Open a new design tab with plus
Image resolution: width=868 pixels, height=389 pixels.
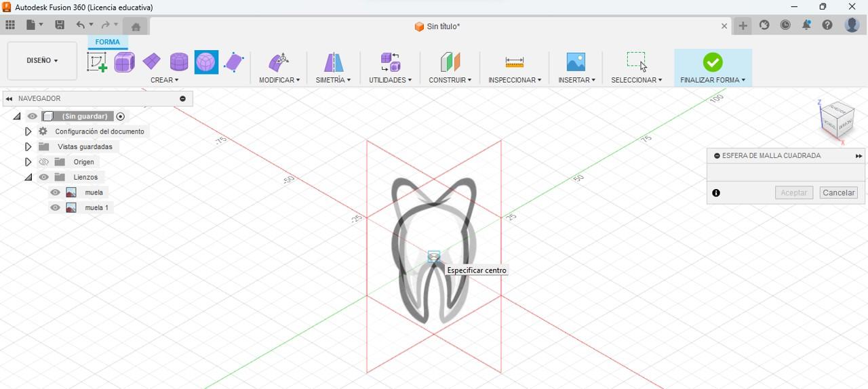tap(743, 26)
